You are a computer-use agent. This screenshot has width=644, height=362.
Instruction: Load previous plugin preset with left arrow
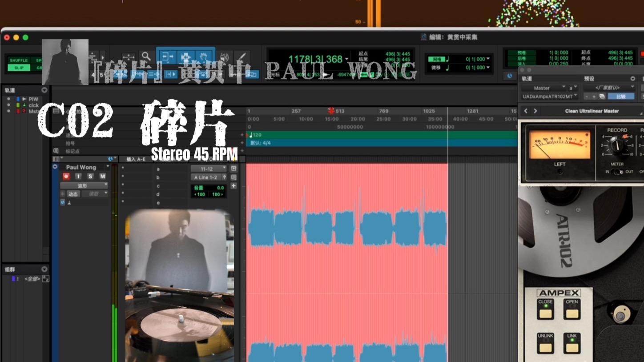click(x=526, y=111)
